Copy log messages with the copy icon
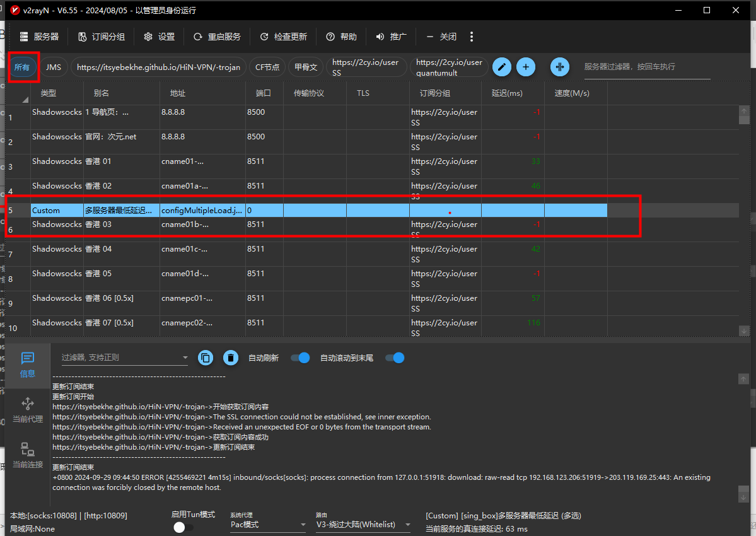This screenshot has width=756, height=536. tap(206, 358)
